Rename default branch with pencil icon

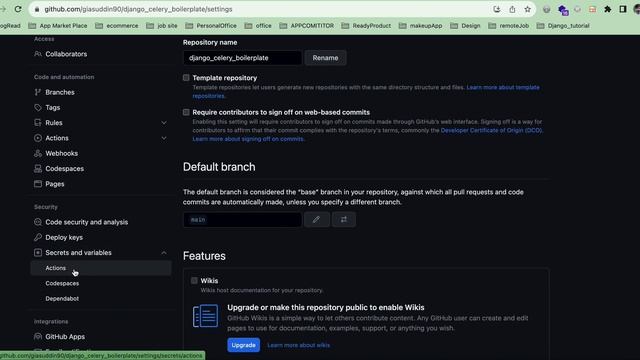click(317, 220)
